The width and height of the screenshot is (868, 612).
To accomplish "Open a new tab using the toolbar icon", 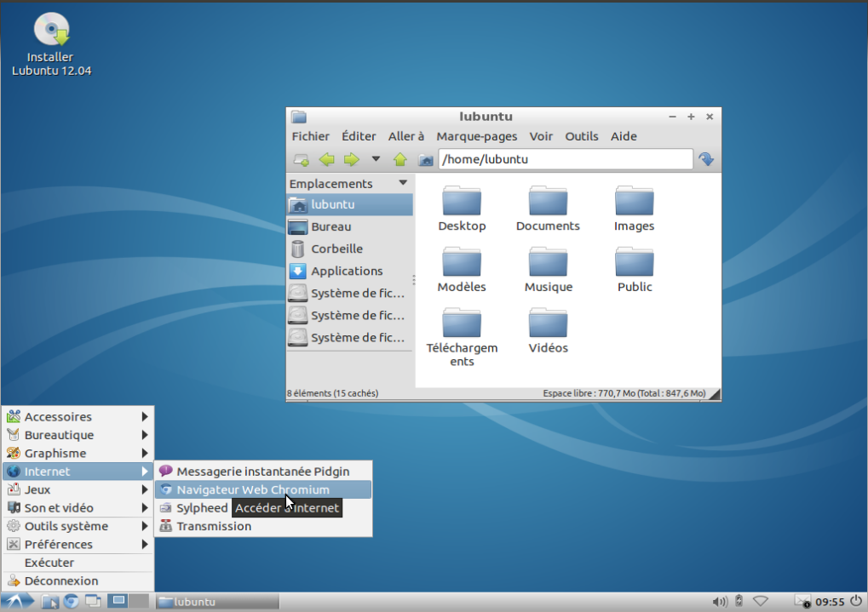I will point(302,160).
